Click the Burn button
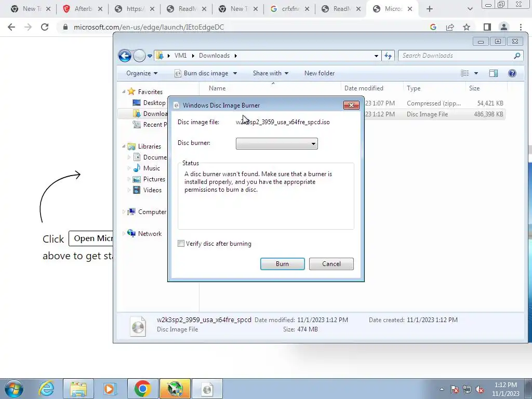Screen dimensions: 532x399 coord(282,264)
